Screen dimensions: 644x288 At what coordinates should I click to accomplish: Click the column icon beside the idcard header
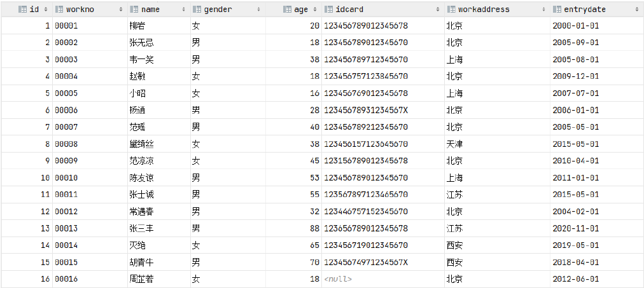[x=328, y=10]
